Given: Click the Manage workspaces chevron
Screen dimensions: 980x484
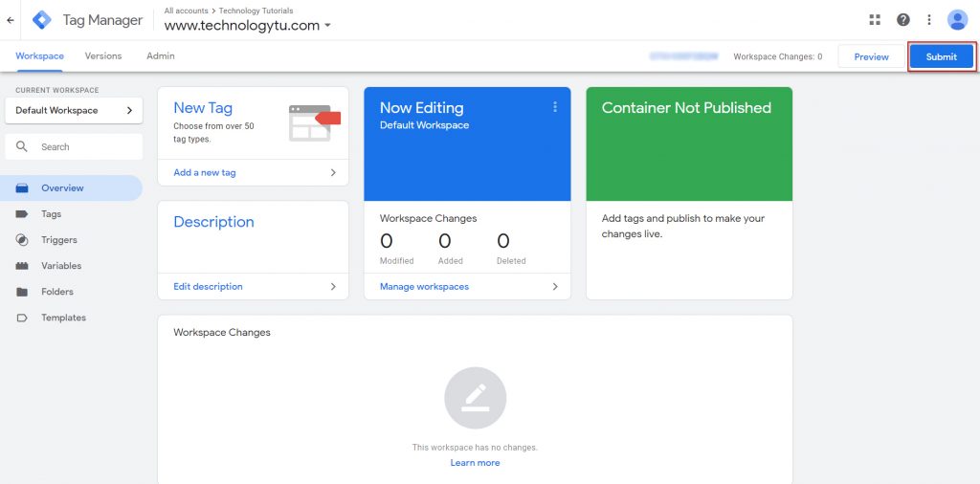Looking at the screenshot, I should (555, 287).
